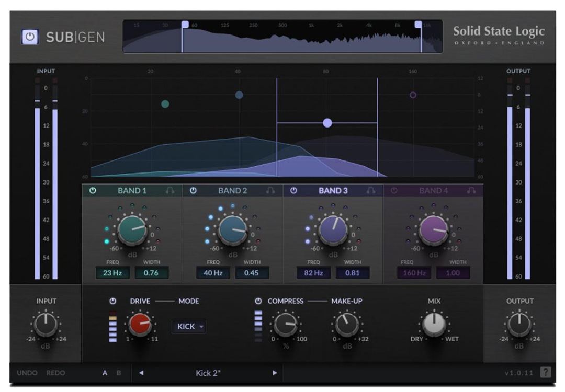Click the DRIVE label

(x=140, y=301)
